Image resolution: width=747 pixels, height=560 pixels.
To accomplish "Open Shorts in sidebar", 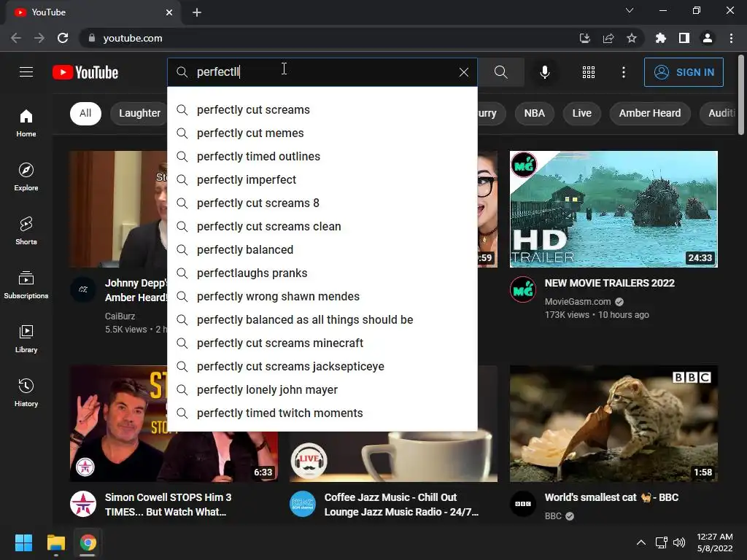I will pos(26,230).
